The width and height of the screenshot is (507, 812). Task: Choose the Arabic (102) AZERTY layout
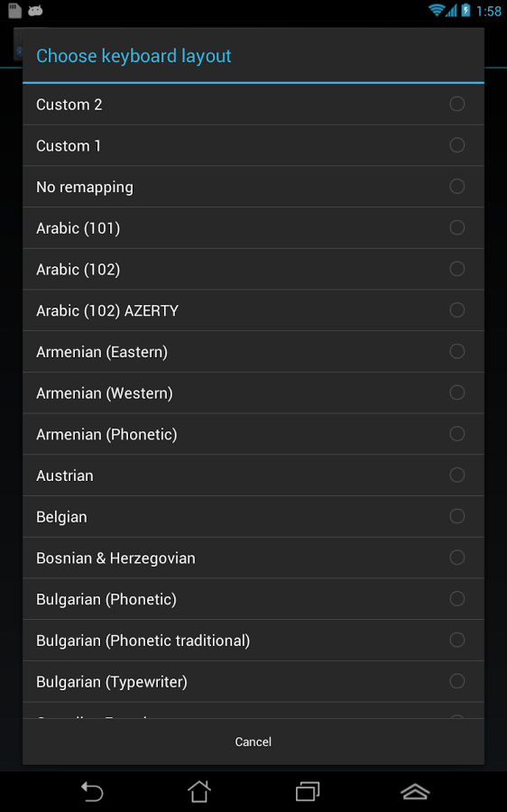tap(253, 310)
